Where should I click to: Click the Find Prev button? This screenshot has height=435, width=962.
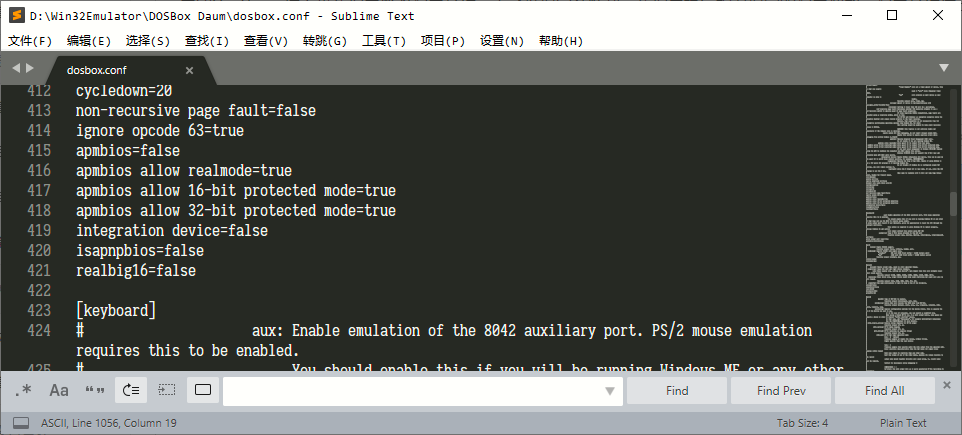(781, 391)
